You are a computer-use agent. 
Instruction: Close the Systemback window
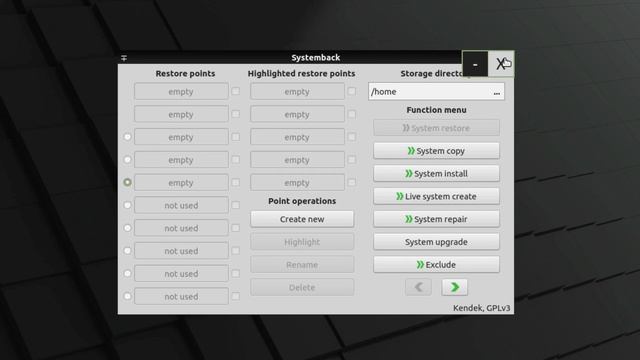pos(501,64)
